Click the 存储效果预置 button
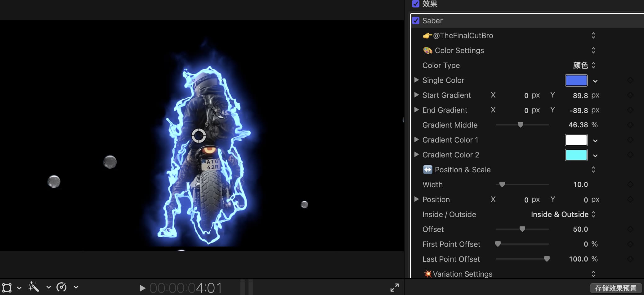Image resolution: width=644 pixels, height=295 pixels. coord(615,288)
